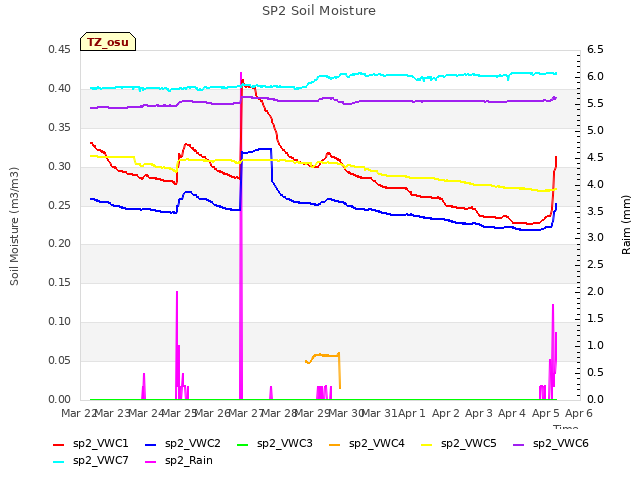Click the blue sp2_VWC2 legend swatch
Screen dimensions: 640x480
click(x=151, y=444)
